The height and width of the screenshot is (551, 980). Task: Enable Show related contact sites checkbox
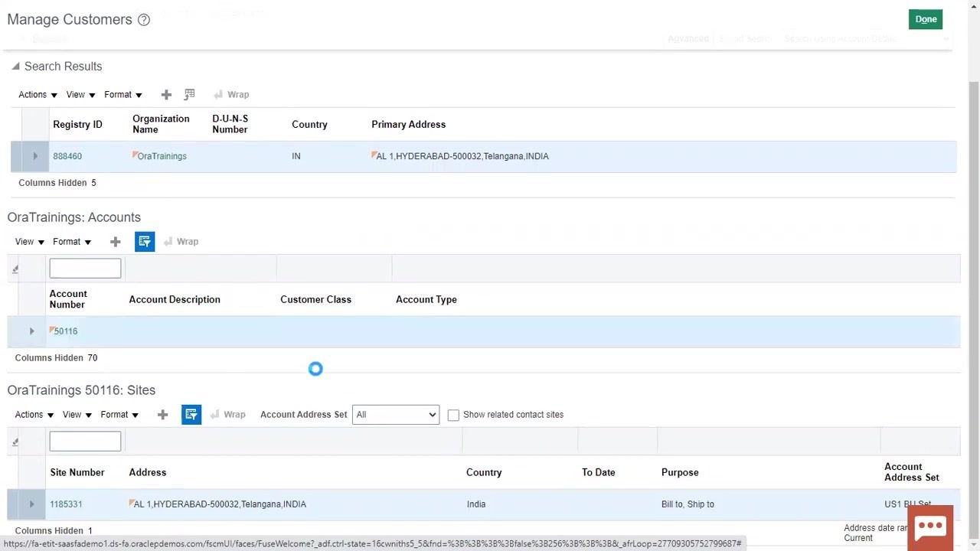(453, 415)
